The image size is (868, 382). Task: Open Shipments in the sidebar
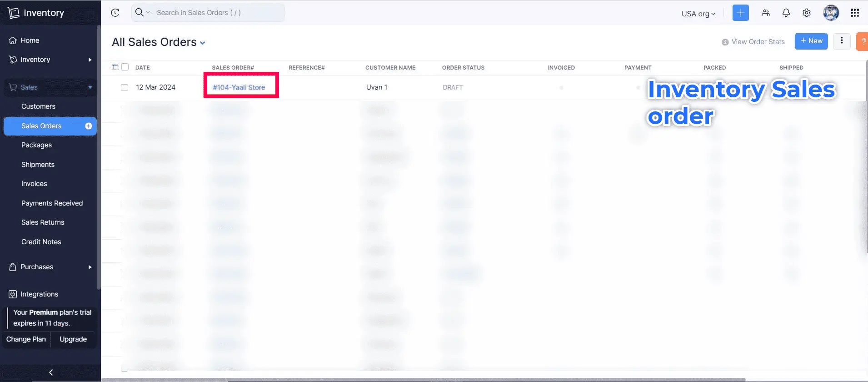coord(38,165)
